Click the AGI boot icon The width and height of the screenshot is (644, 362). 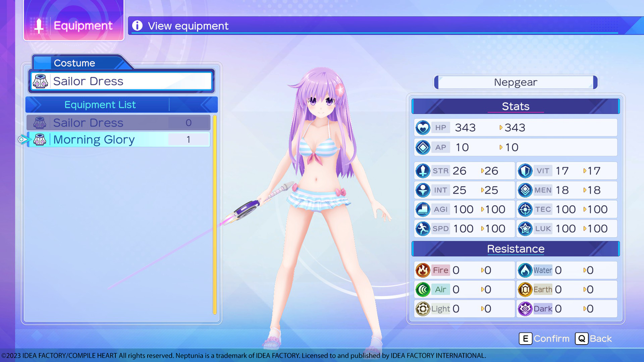(x=423, y=209)
